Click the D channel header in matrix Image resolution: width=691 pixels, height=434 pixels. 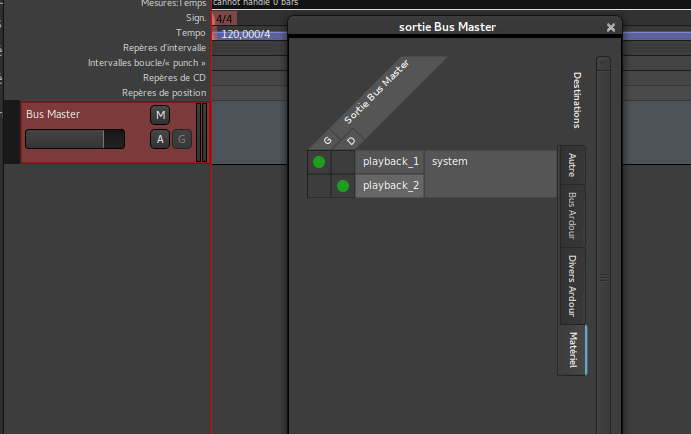(351, 141)
